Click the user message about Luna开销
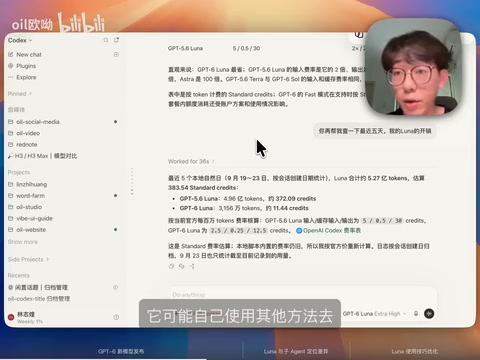The width and height of the screenshot is (480, 360). click(375, 131)
